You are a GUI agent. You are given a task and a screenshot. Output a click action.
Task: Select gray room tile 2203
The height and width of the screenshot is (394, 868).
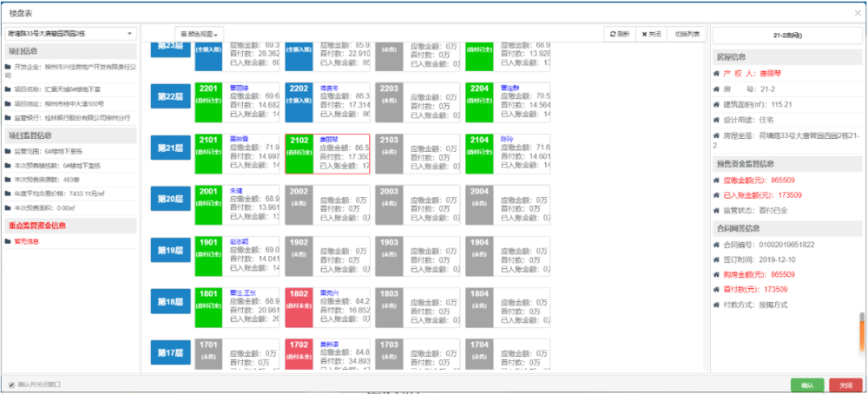pos(389,102)
